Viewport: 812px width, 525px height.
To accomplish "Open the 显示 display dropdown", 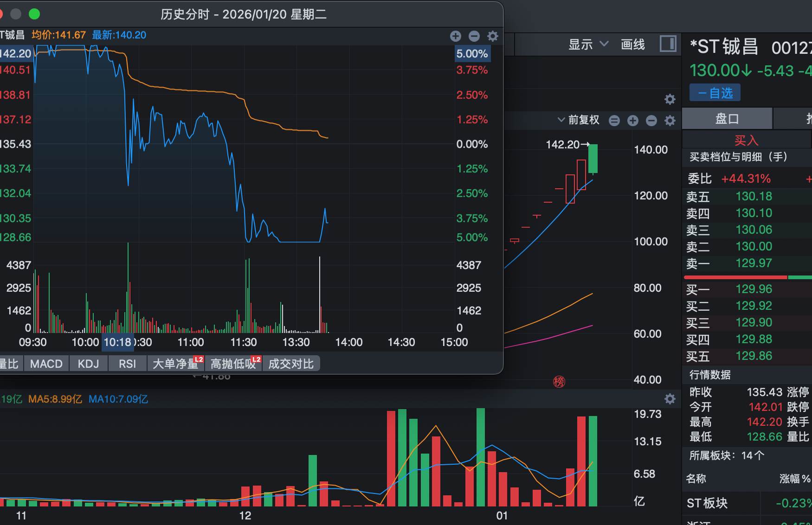I will pyautogui.click(x=588, y=44).
